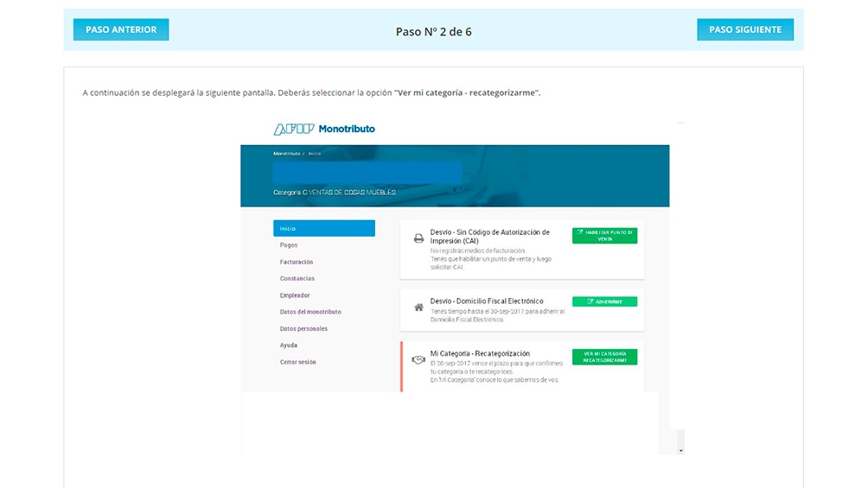
Task: Click the Monotributo breadcrumb link
Action: [287, 154]
